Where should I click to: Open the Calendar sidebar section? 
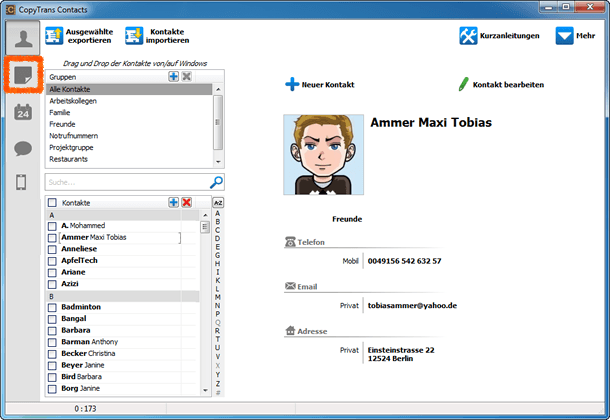(23, 112)
